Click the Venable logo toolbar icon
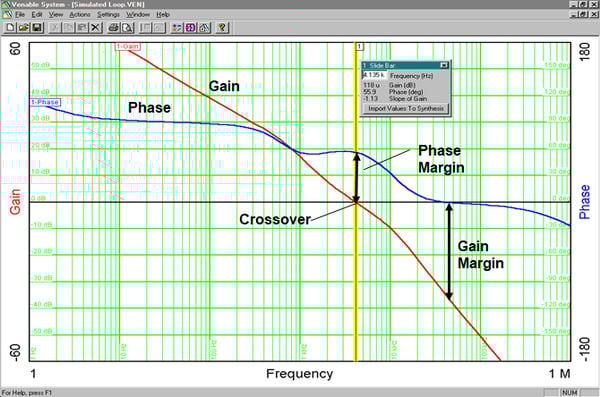 click(x=204, y=28)
